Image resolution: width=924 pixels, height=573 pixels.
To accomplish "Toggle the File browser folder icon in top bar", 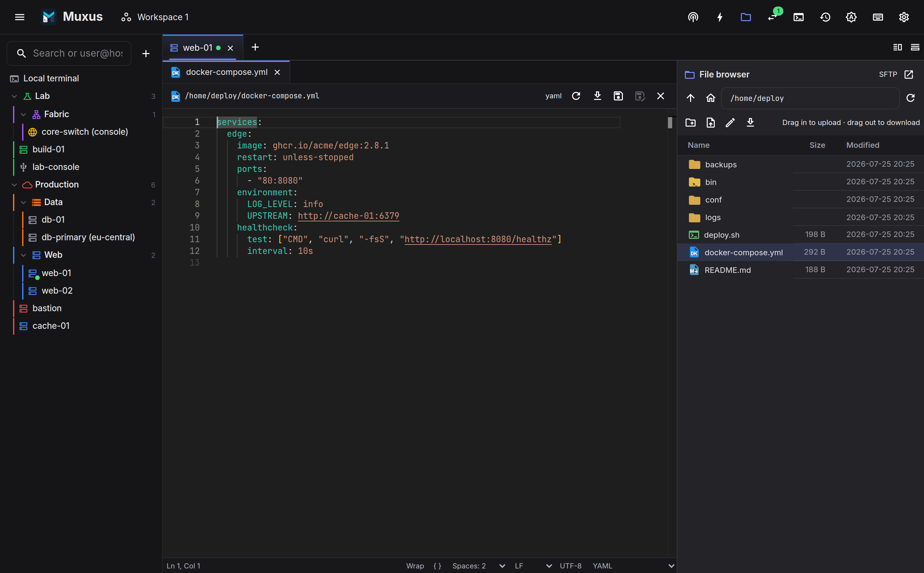I will pyautogui.click(x=746, y=17).
